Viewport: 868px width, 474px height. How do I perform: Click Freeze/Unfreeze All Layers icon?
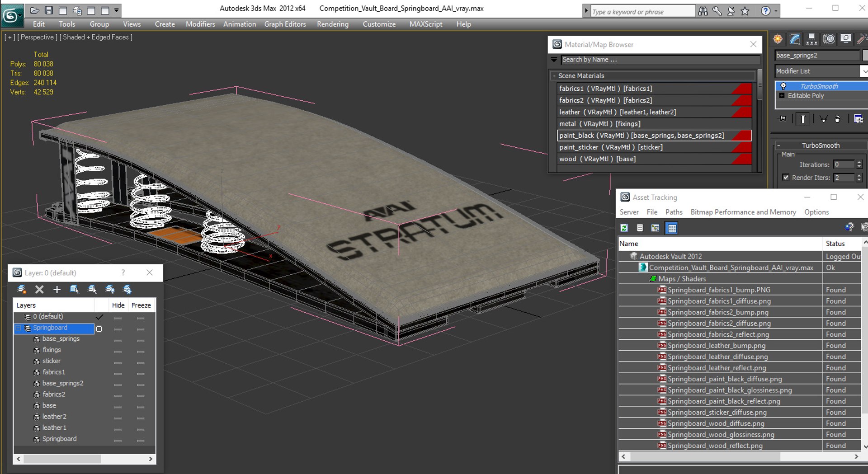click(x=127, y=289)
